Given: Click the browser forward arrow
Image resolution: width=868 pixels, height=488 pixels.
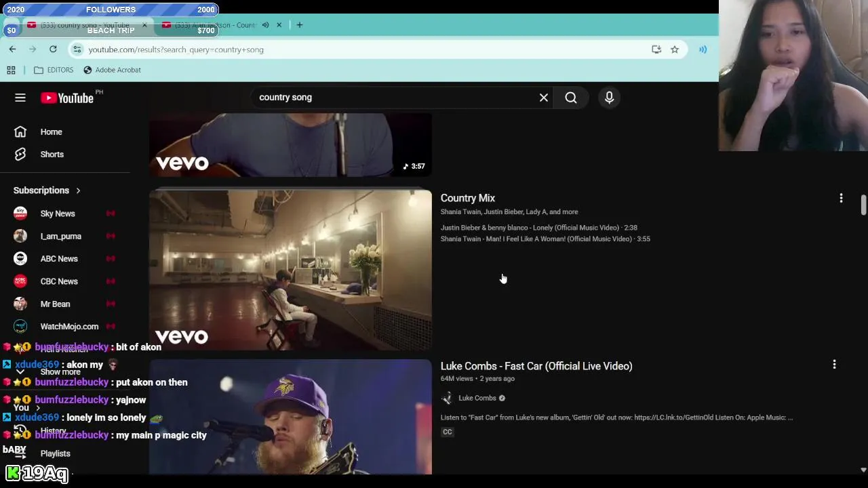Looking at the screenshot, I should pos(33,49).
